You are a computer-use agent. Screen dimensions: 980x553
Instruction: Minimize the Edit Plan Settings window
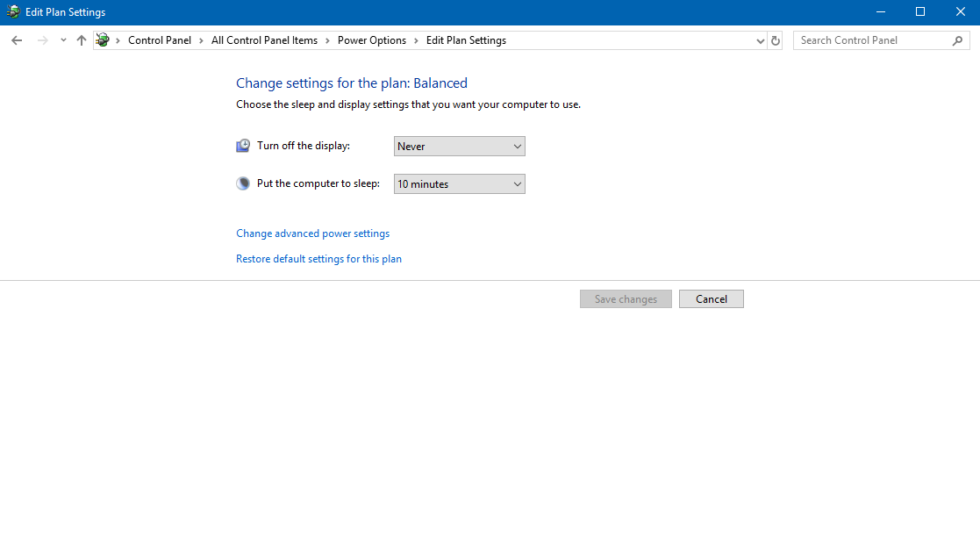click(881, 12)
